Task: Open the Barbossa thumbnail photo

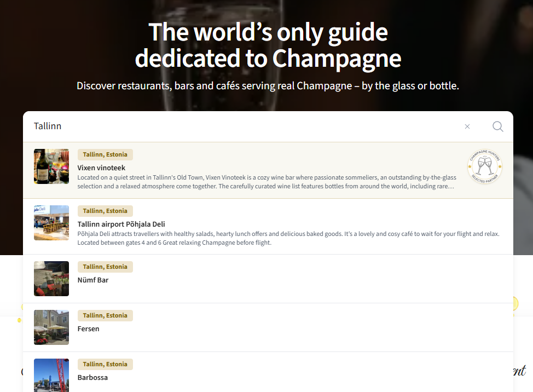Action: (x=51, y=376)
